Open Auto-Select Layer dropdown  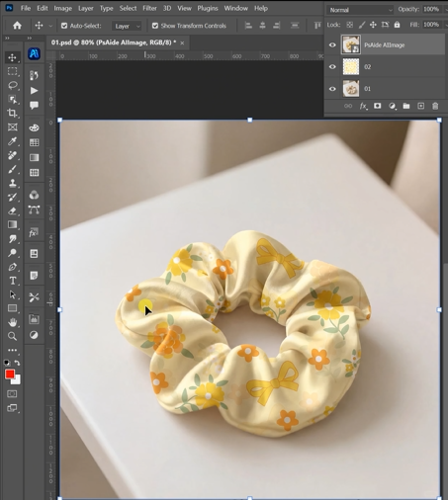(127, 26)
